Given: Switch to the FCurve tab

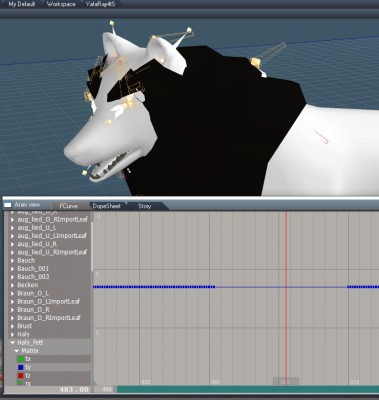Looking at the screenshot, I should (x=68, y=206).
